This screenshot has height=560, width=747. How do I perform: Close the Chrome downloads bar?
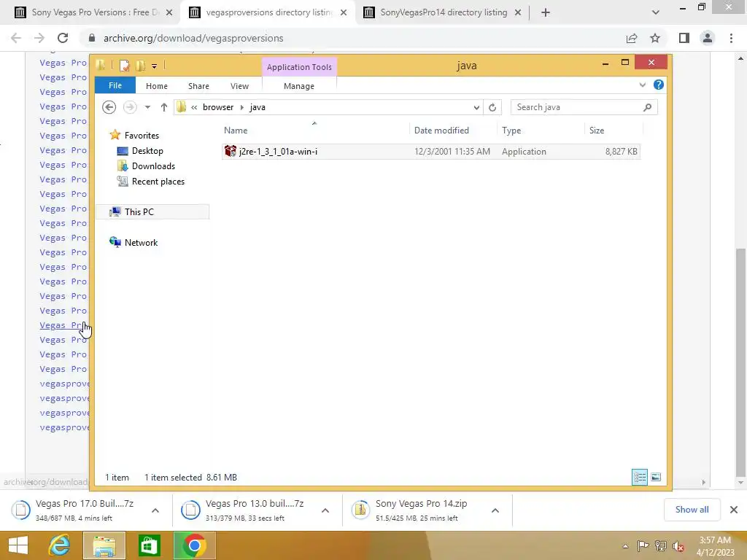(x=734, y=510)
